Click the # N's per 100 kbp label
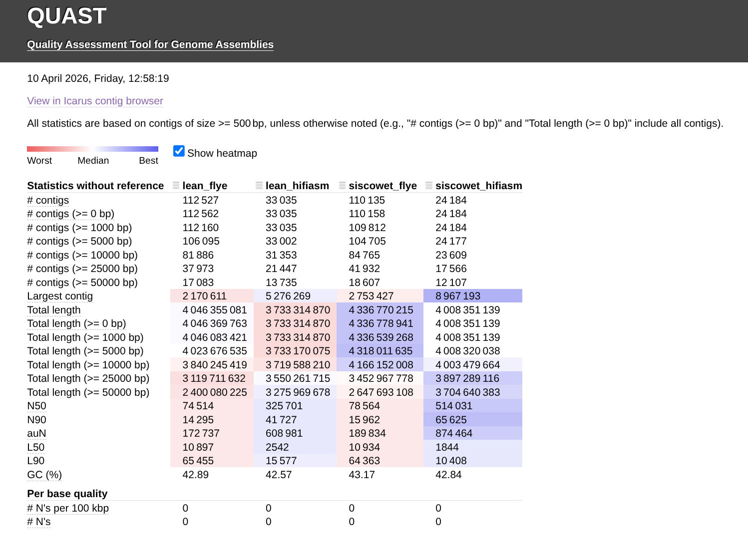The image size is (748, 560). (68, 509)
